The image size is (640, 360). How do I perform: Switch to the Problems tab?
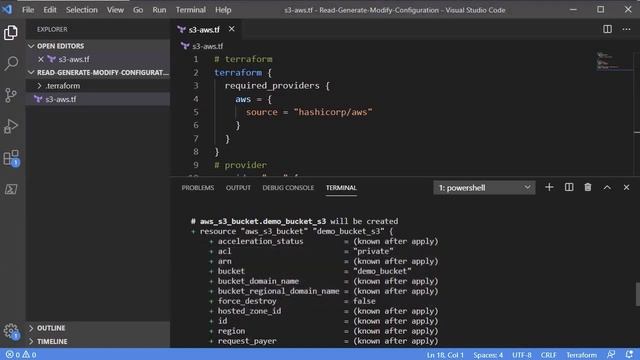pyautogui.click(x=198, y=188)
